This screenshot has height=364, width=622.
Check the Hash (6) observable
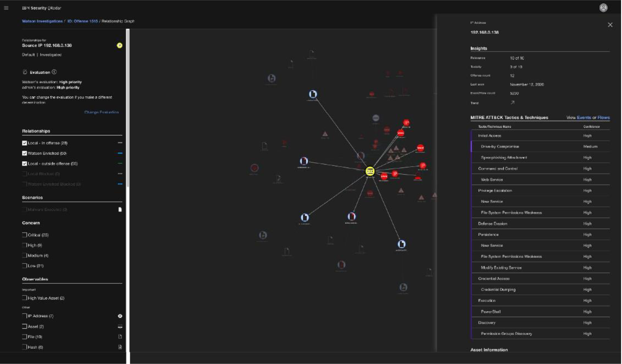coord(24,347)
